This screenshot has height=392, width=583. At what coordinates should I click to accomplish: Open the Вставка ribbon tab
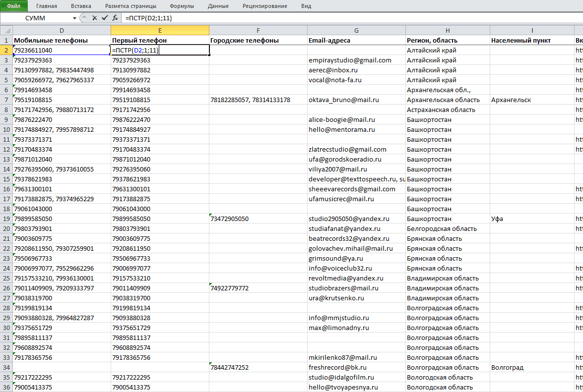(x=81, y=6)
